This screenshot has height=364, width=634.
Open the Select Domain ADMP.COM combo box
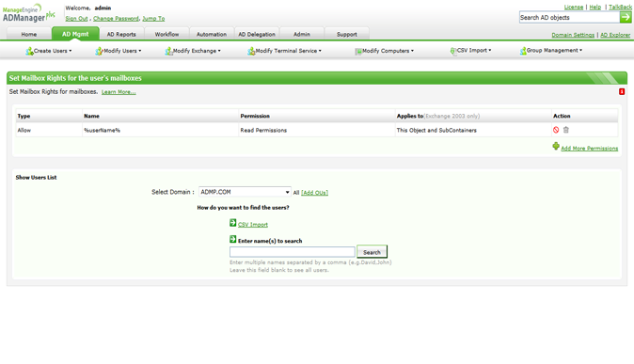(245, 192)
